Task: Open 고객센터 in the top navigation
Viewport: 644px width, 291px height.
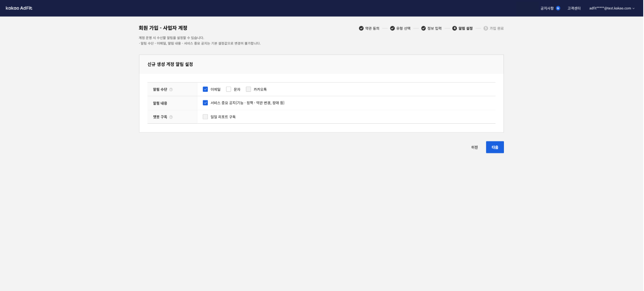Action: click(574, 8)
